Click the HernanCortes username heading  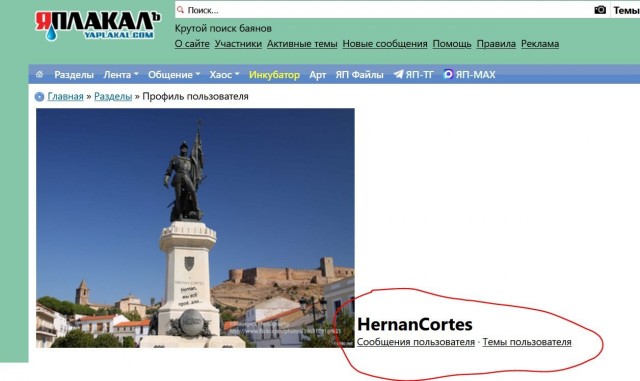(x=415, y=325)
